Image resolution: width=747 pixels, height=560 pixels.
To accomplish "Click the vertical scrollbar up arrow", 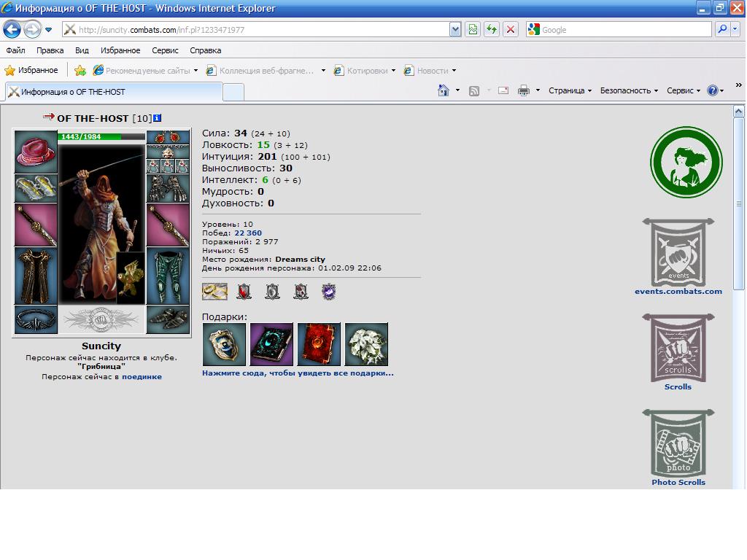I will click(x=738, y=112).
